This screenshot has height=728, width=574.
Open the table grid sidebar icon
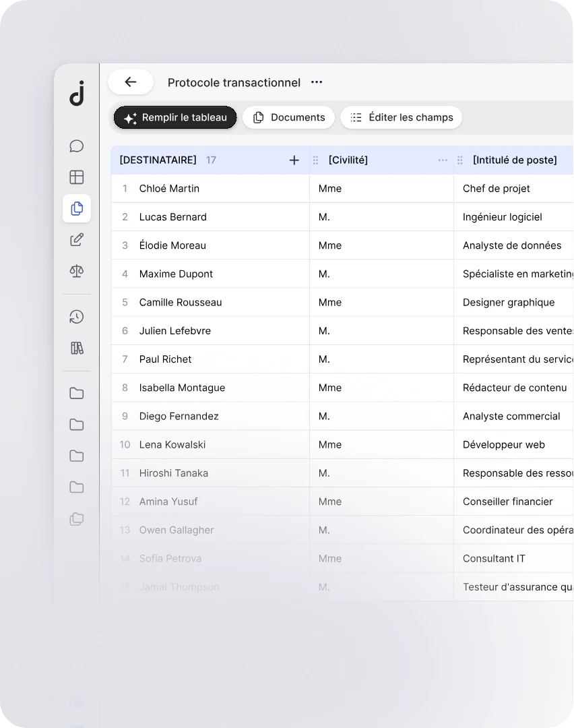tap(77, 177)
